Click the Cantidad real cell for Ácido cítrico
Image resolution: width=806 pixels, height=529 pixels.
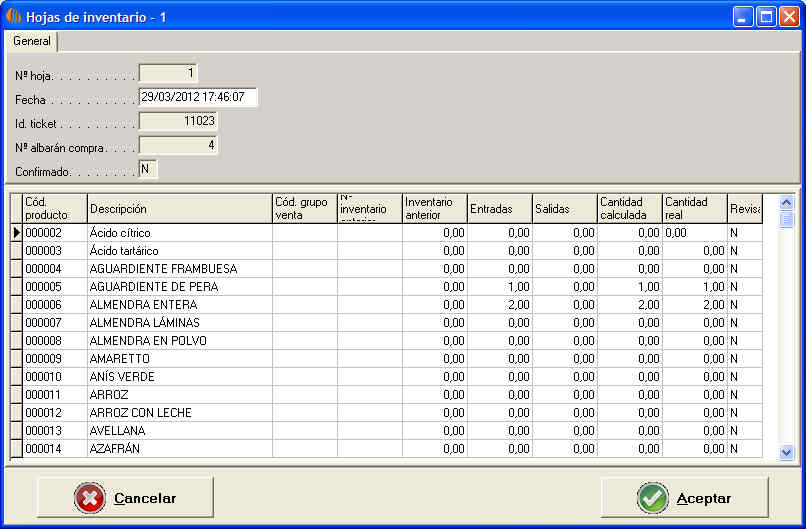(694, 233)
